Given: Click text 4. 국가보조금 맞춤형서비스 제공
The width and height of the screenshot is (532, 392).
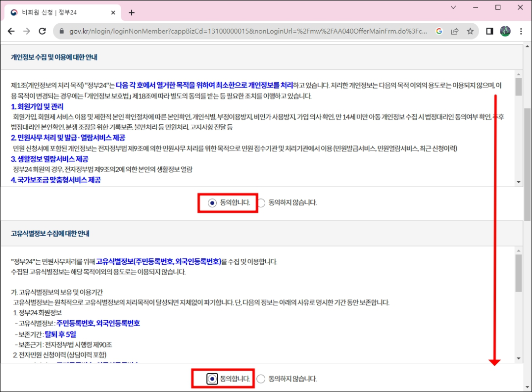Looking at the screenshot, I should point(55,180).
